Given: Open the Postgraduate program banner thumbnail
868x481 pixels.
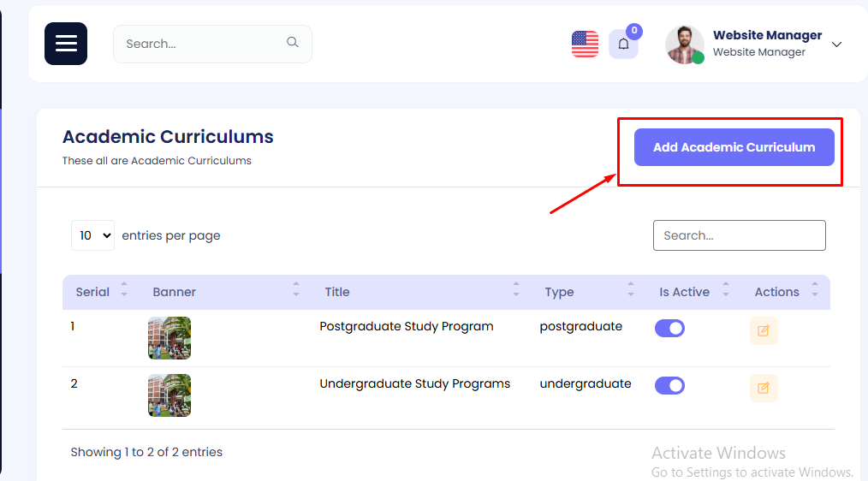Looking at the screenshot, I should point(169,338).
